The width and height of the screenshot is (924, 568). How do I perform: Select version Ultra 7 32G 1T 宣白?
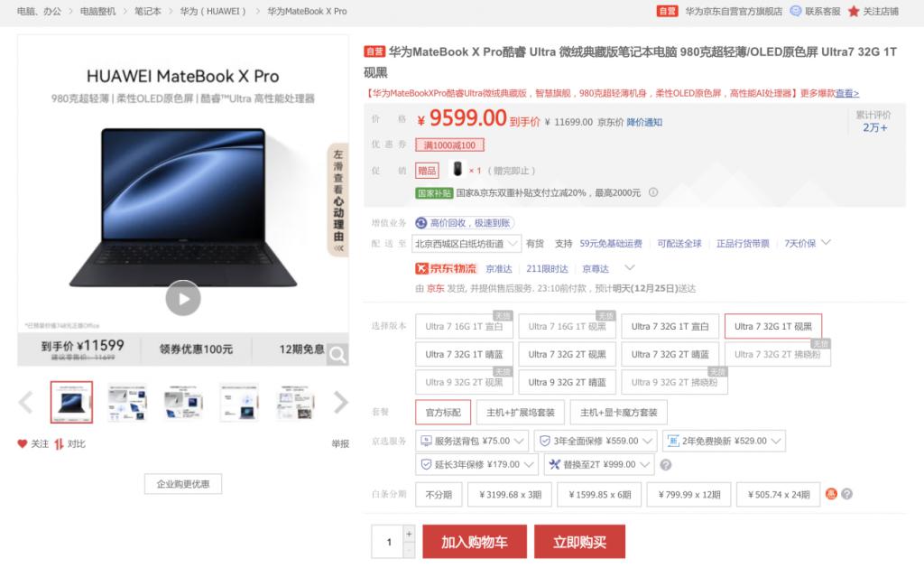670,326
